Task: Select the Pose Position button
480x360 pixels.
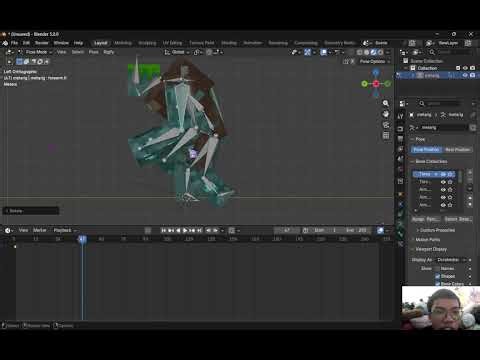Action: coord(426,149)
